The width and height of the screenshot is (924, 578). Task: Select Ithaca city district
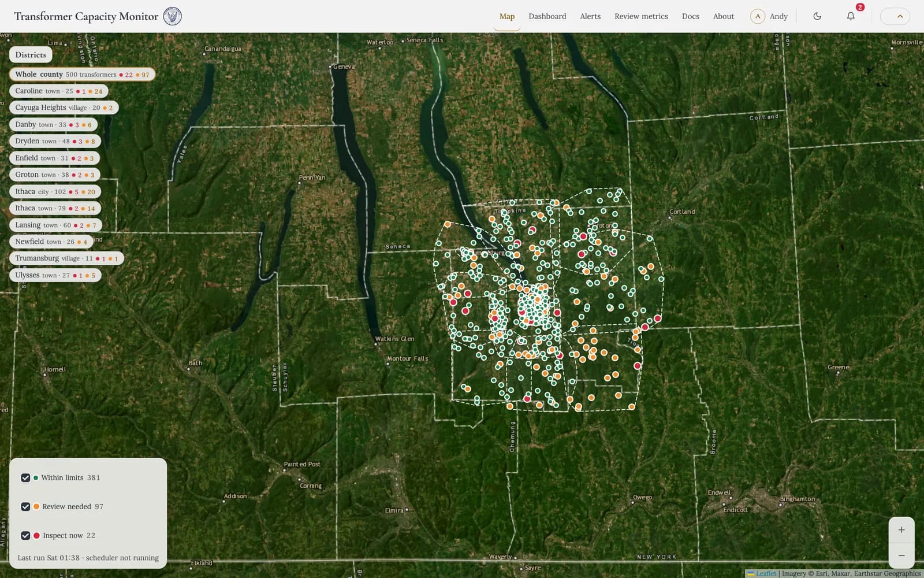(55, 191)
